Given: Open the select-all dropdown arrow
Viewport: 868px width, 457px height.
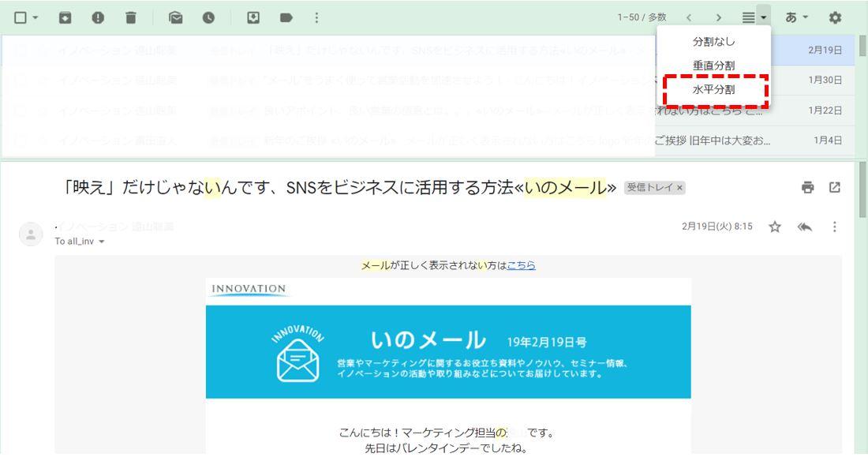Looking at the screenshot, I should pyautogui.click(x=36, y=17).
